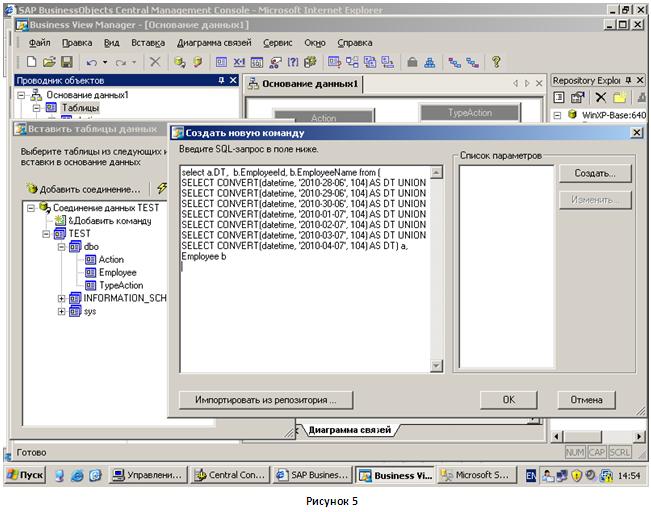
Task: Click the Delete X toolbar icon
Action: 155,62
